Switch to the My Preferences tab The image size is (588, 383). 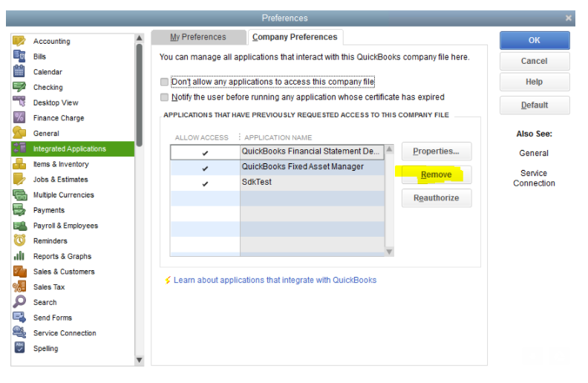point(198,37)
